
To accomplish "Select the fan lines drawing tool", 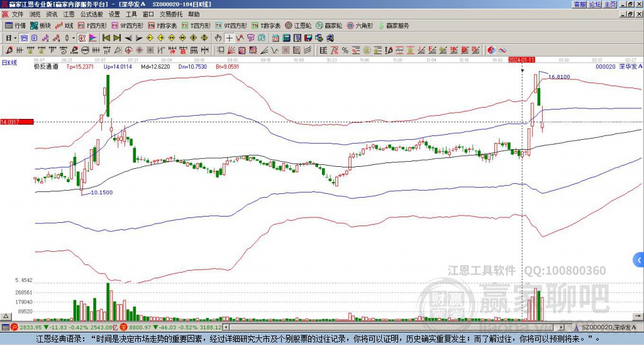I will coord(231,50).
